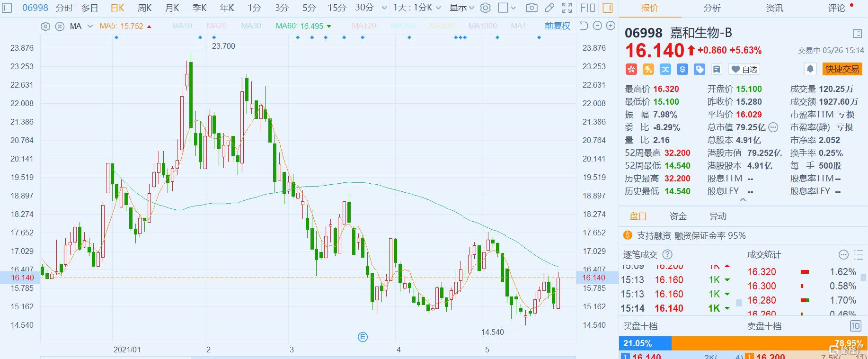Screen dimensions: 868x359
Task: Click the MA indicator settings gear
Action: coord(45,27)
